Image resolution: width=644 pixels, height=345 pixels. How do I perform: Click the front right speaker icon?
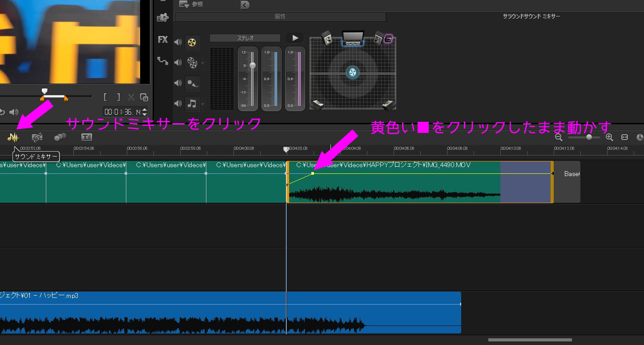(x=379, y=38)
